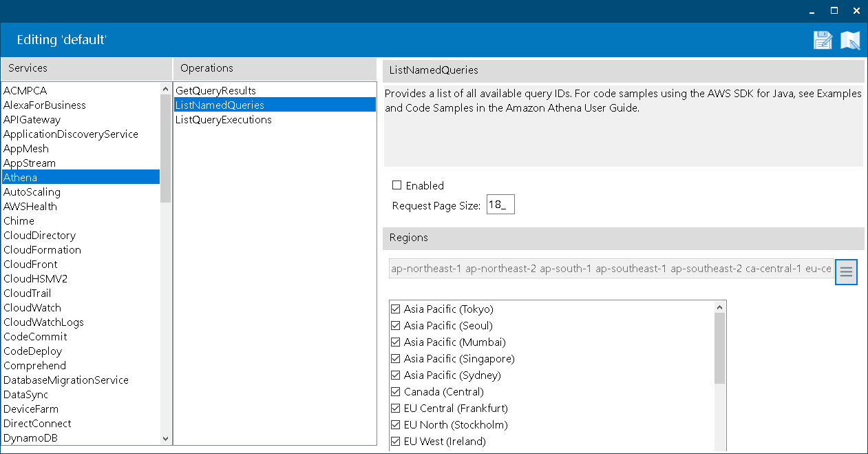The image size is (868, 454).
Task: Uncheck Asia Pacific (Tokyo) region
Action: point(395,309)
